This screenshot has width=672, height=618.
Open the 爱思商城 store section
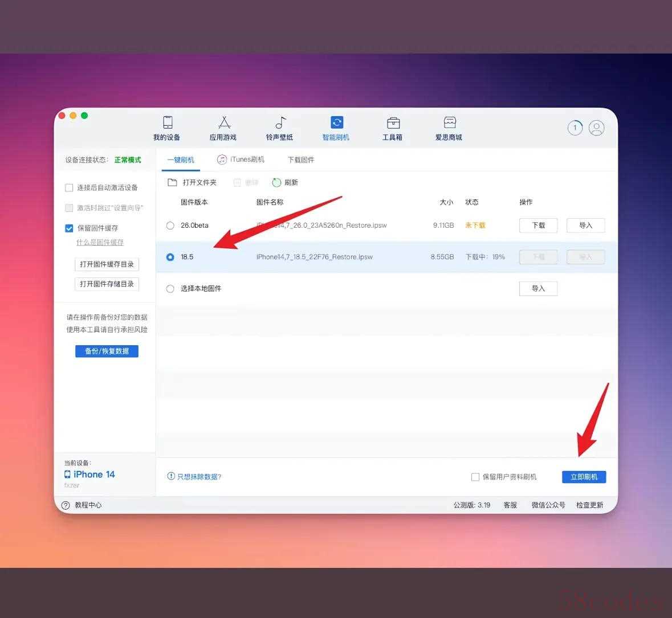click(449, 128)
